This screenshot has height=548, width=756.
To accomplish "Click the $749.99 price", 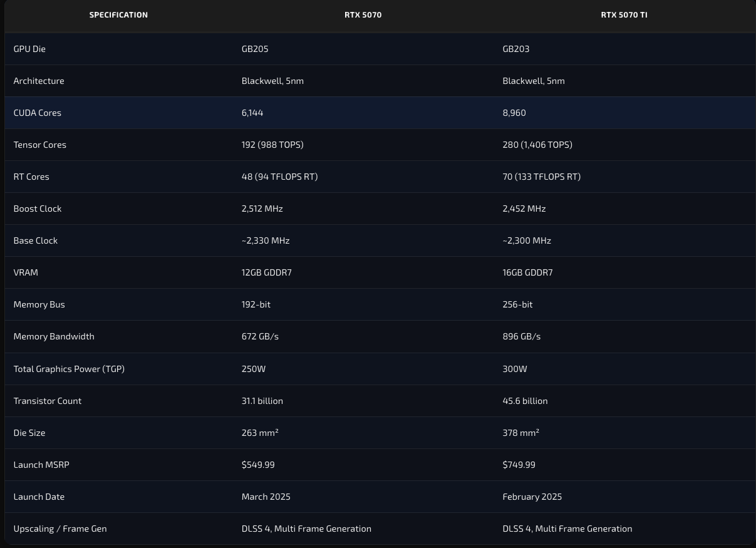I will [519, 465].
